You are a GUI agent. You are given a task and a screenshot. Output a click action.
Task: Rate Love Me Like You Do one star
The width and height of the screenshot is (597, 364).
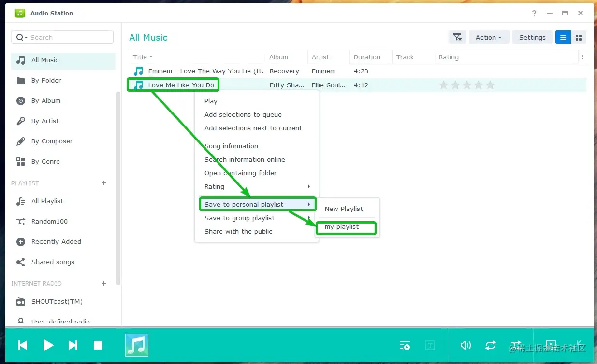click(444, 85)
